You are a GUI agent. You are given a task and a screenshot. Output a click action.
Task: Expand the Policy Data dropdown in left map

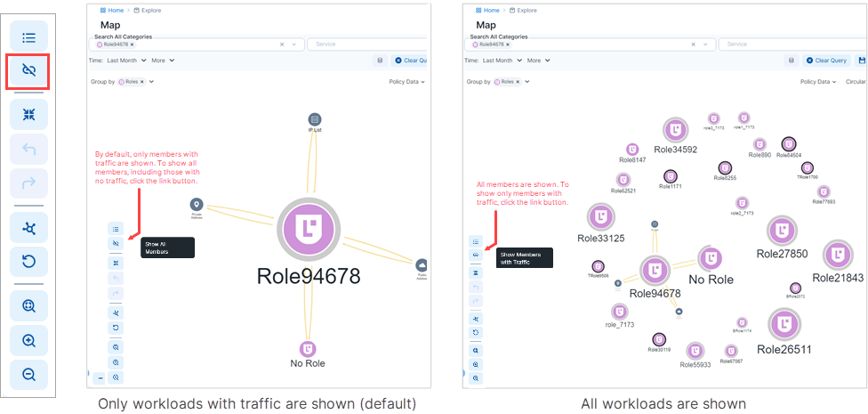tap(406, 81)
